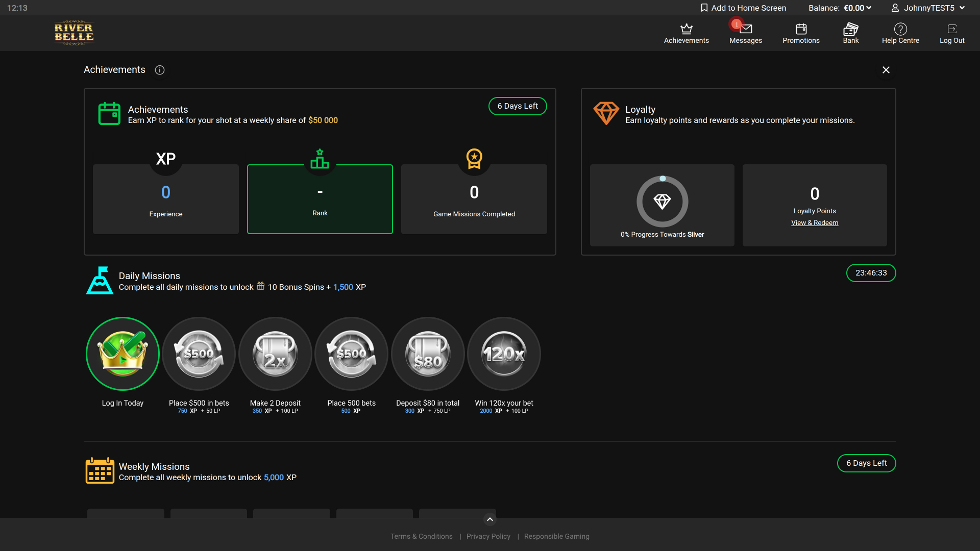Select the 'Place $500 in bets' mission badge
The width and height of the screenshot is (980, 551).
tap(199, 354)
